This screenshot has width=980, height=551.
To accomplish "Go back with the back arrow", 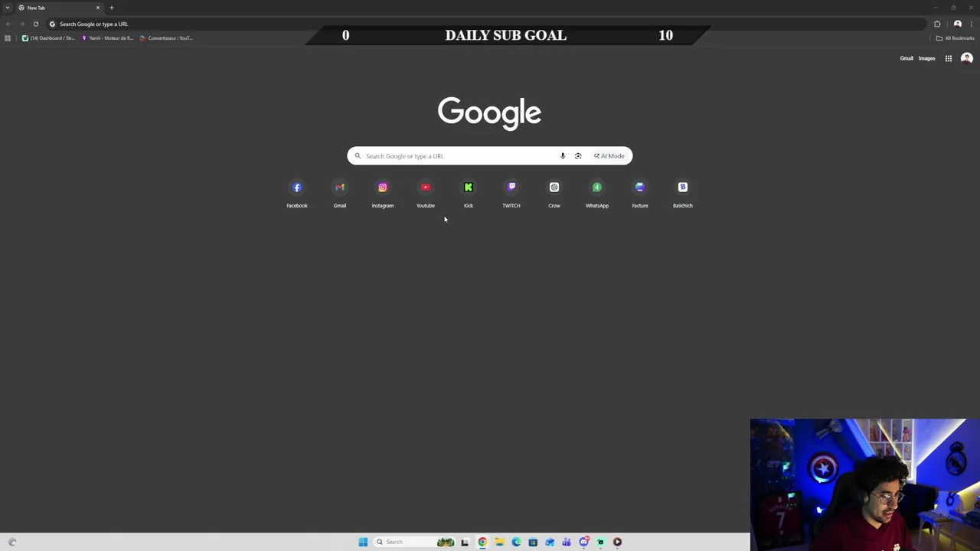I will pos(8,24).
